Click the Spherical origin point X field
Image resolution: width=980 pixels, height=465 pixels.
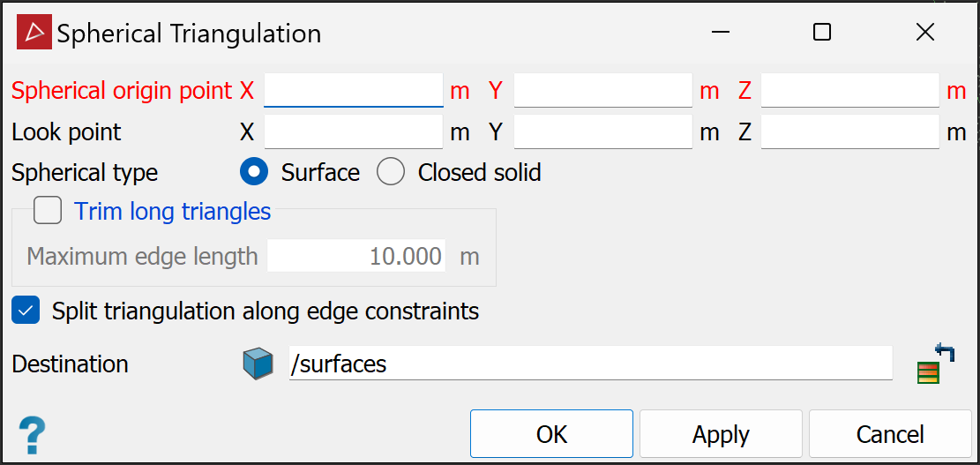coord(354,91)
